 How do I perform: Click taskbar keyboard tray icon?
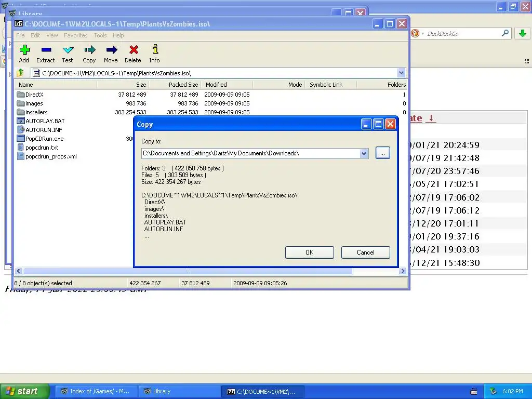coord(474,392)
